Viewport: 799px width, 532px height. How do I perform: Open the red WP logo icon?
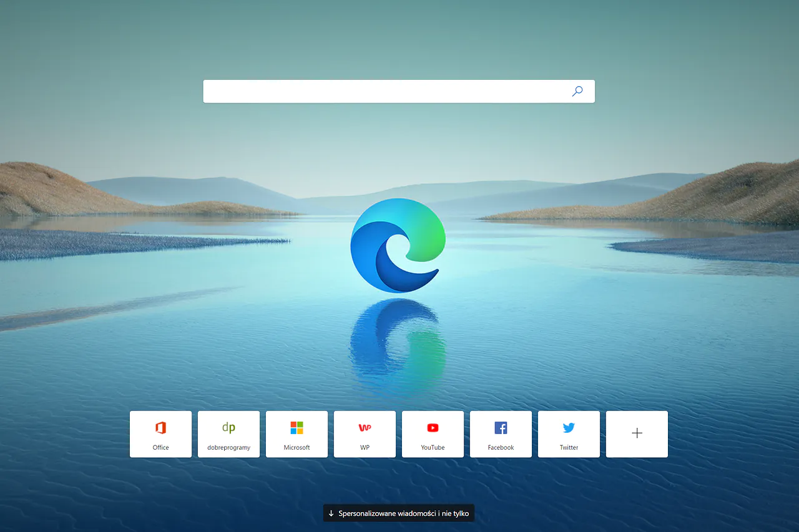coord(365,428)
